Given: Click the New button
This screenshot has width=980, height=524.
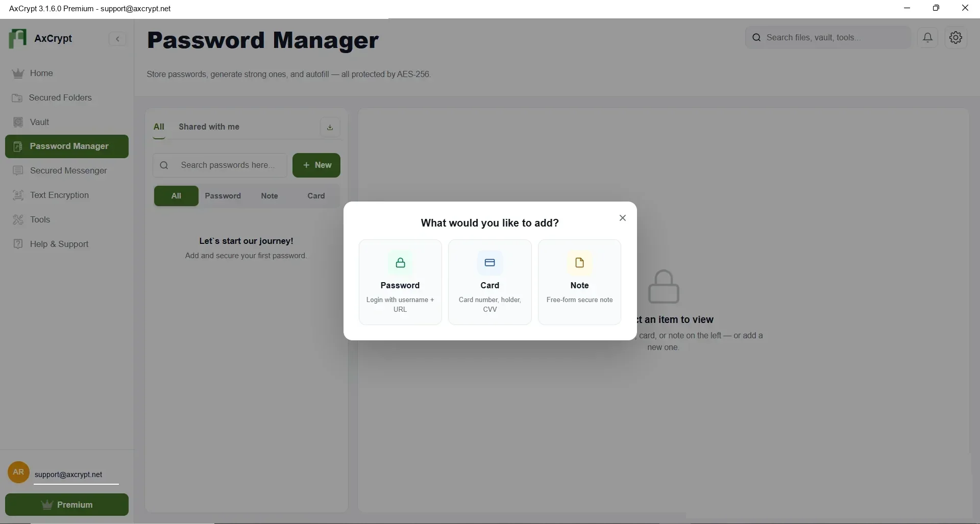Looking at the screenshot, I should point(316,165).
